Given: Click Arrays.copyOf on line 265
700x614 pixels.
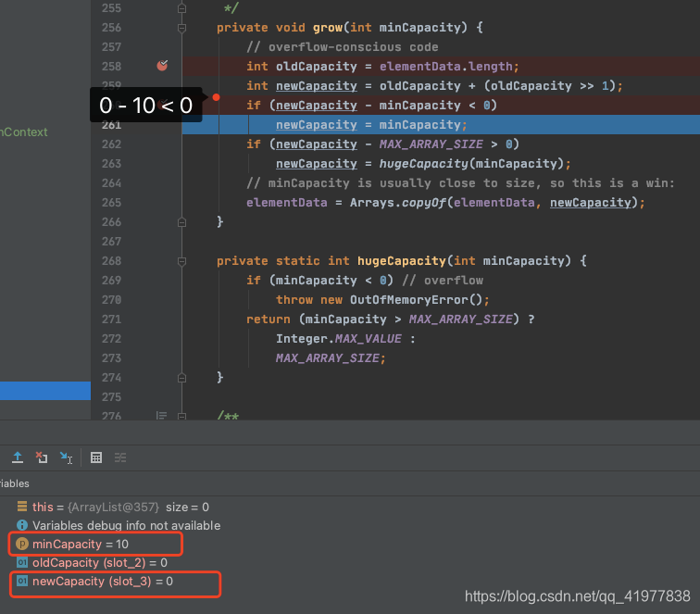Looking at the screenshot, I should (x=398, y=203).
